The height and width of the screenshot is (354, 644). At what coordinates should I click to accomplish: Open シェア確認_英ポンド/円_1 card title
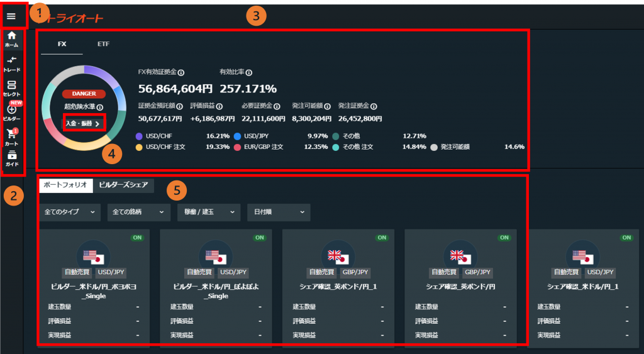pyautogui.click(x=338, y=287)
